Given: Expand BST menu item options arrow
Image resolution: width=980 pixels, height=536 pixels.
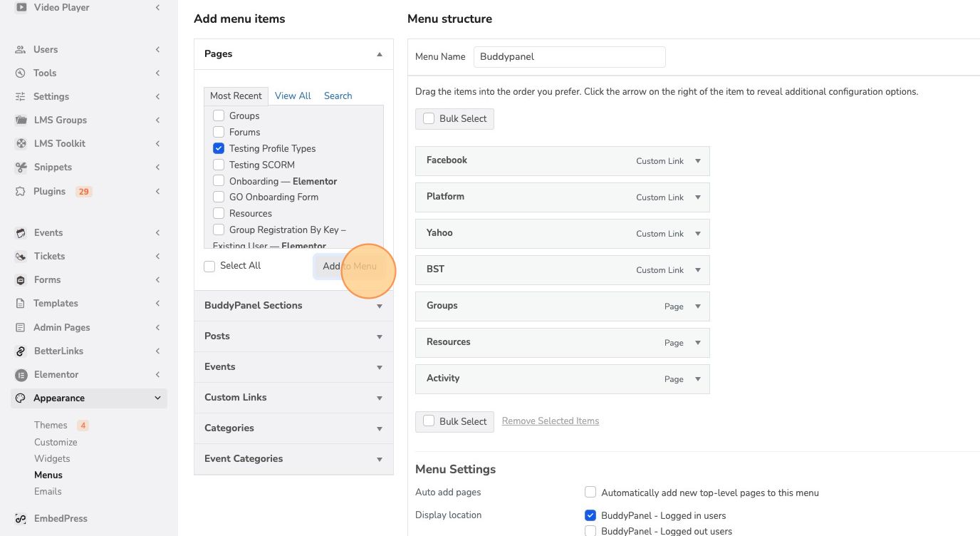Looking at the screenshot, I should (698, 270).
